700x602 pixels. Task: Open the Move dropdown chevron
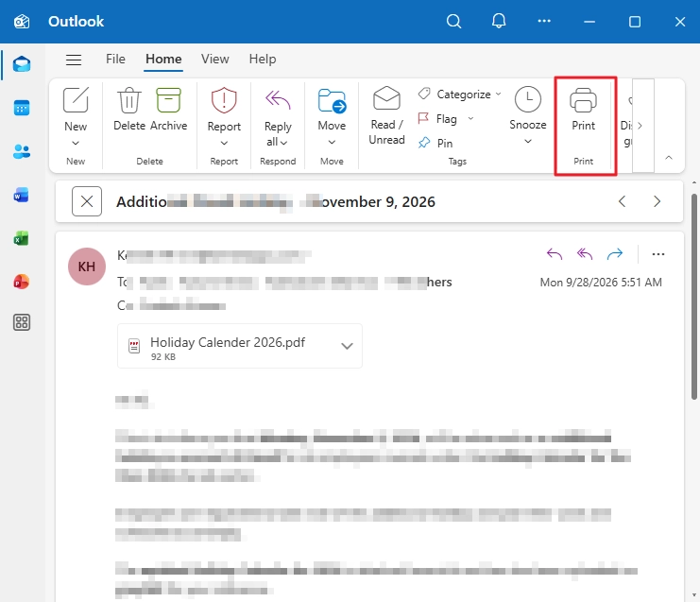coord(332,142)
